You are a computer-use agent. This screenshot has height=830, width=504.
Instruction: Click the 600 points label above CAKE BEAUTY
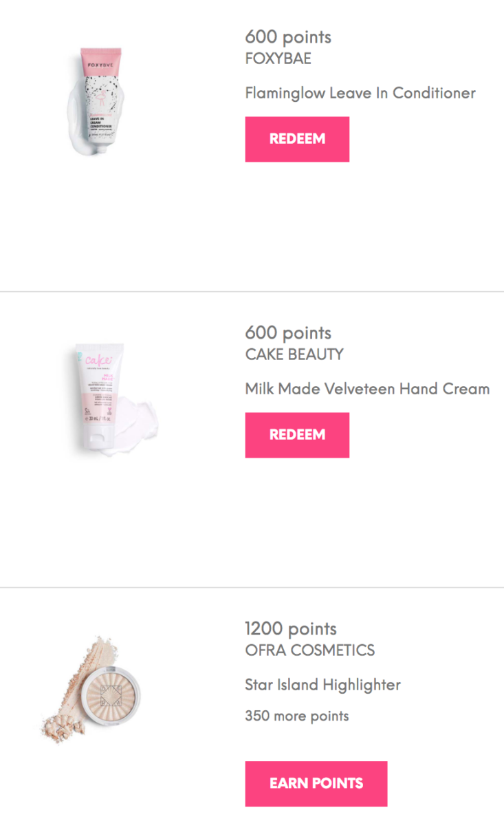pyautogui.click(x=288, y=333)
